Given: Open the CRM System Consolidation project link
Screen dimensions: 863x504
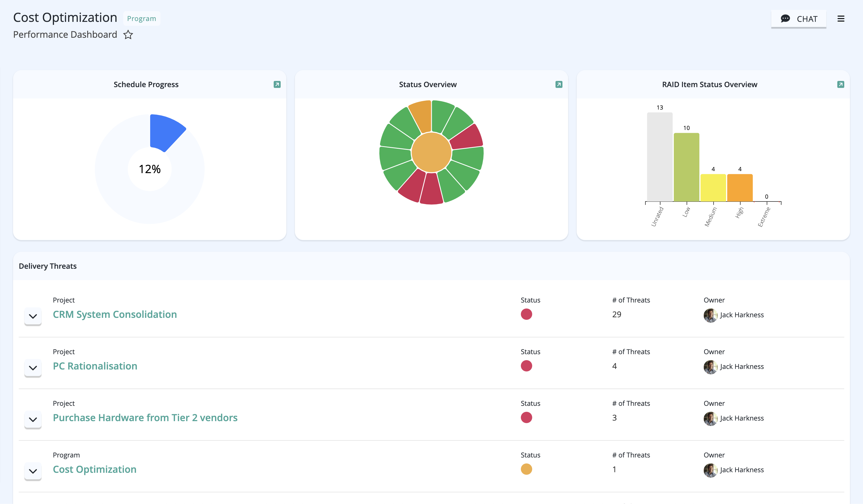Looking at the screenshot, I should pos(115,314).
